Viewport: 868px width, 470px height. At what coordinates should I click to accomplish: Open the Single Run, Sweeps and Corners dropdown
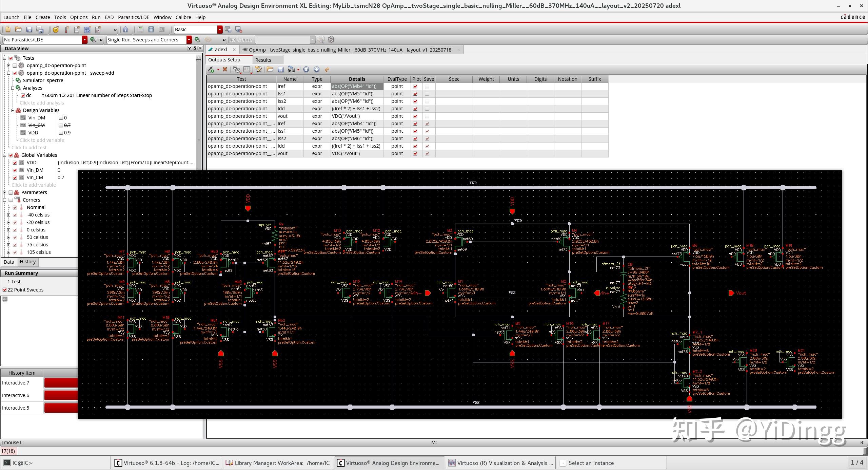pyautogui.click(x=189, y=40)
